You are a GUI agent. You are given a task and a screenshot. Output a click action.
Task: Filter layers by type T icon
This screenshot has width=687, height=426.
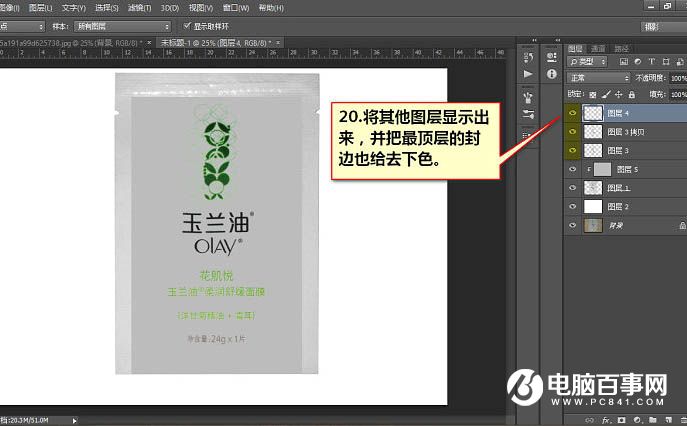point(652,62)
